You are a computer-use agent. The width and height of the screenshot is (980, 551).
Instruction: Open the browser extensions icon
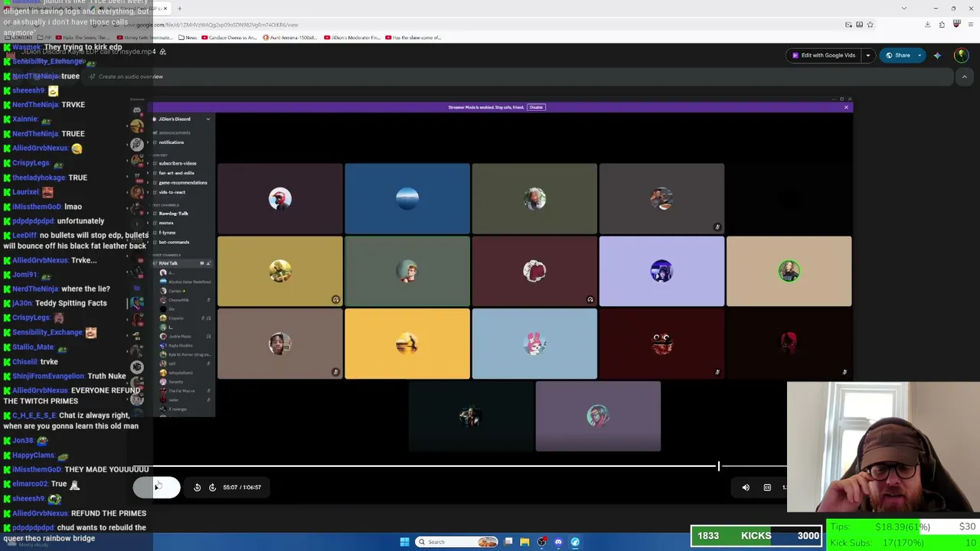click(942, 24)
